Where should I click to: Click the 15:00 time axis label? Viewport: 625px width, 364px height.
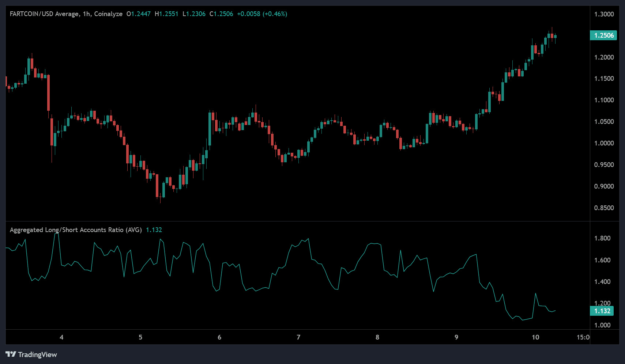tap(583, 337)
